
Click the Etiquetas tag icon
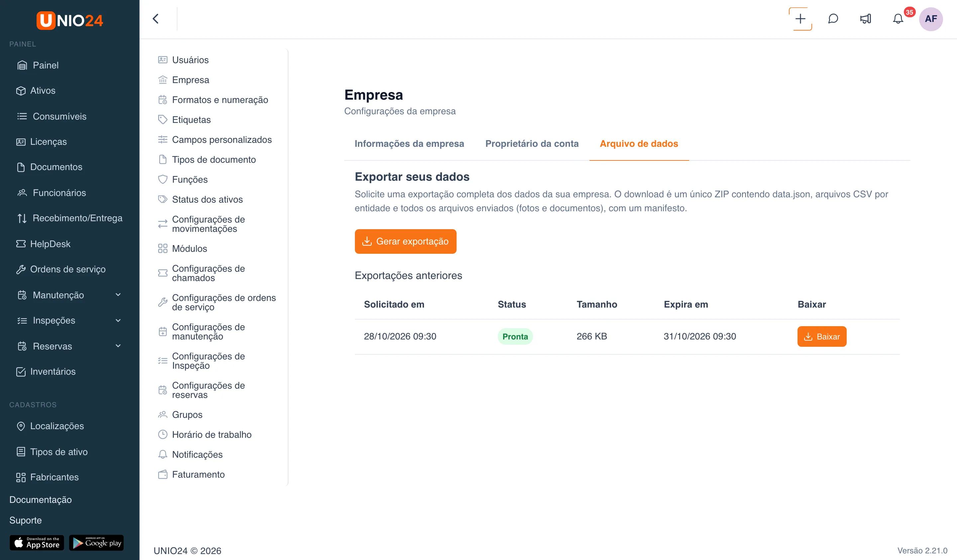tap(162, 120)
